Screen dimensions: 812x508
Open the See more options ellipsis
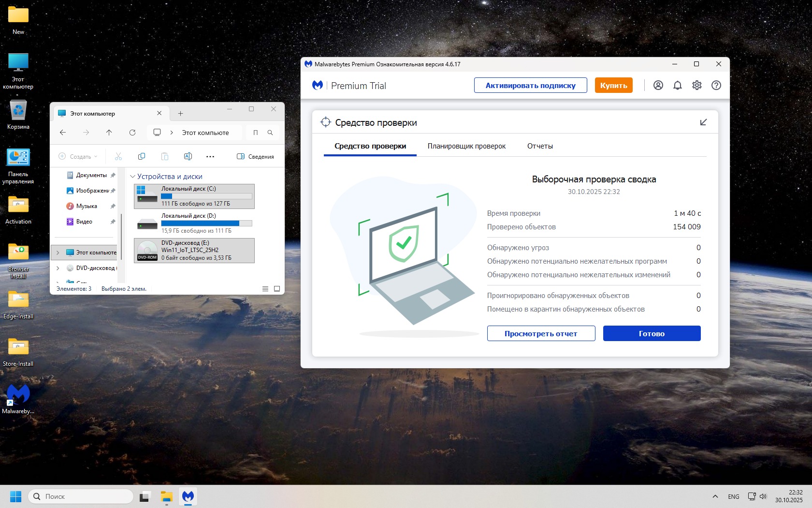click(x=210, y=156)
